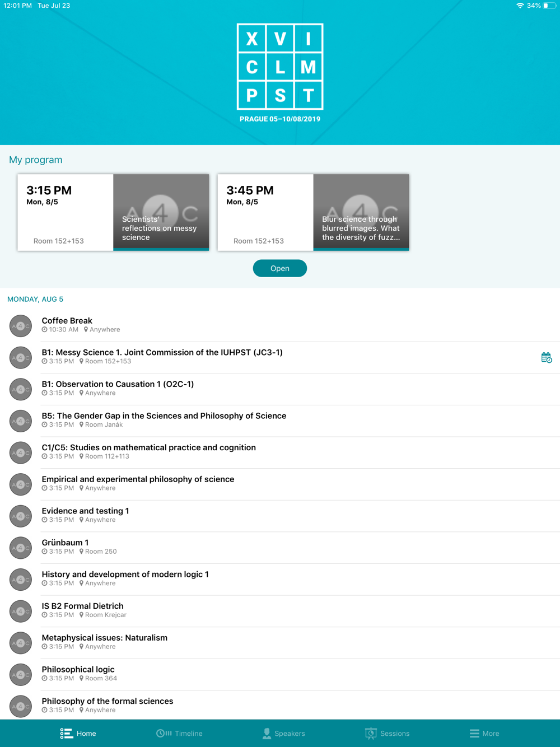Tap the avatar icon beside Philosophy of formal sciences
Viewport: 560px width, 747px height.
coord(21,707)
